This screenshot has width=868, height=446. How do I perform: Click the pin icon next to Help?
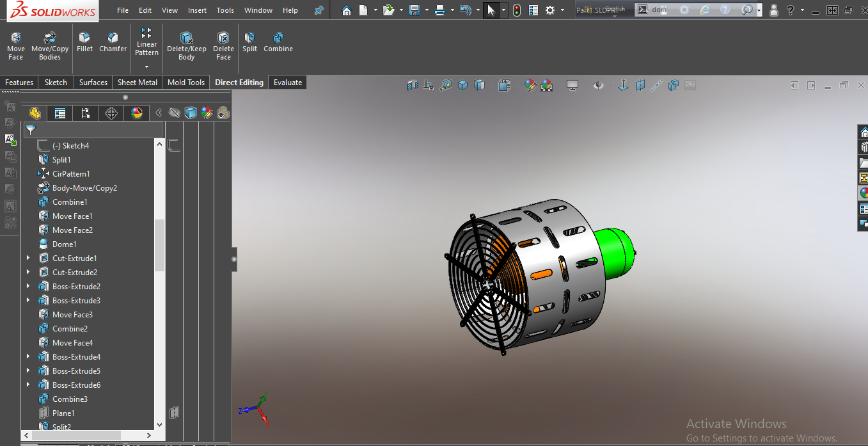point(319,10)
